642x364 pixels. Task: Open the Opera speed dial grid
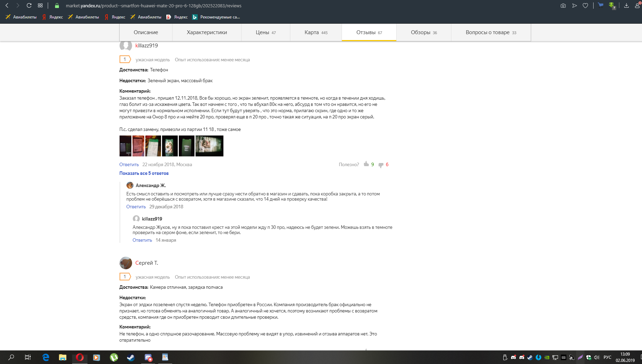[x=40, y=6]
